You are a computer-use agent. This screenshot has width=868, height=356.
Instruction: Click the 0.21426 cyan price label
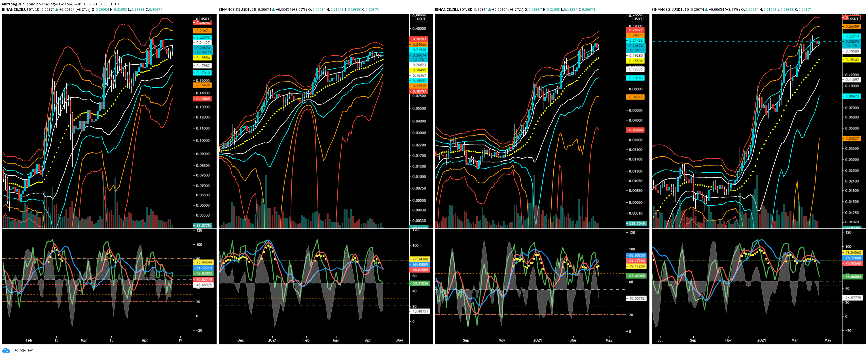[636, 41]
